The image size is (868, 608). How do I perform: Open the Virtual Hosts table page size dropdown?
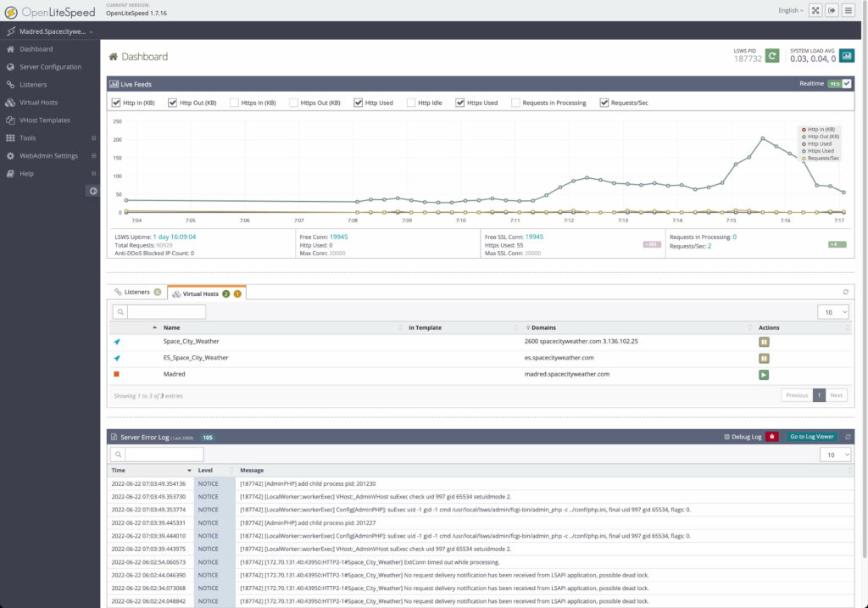tap(833, 312)
